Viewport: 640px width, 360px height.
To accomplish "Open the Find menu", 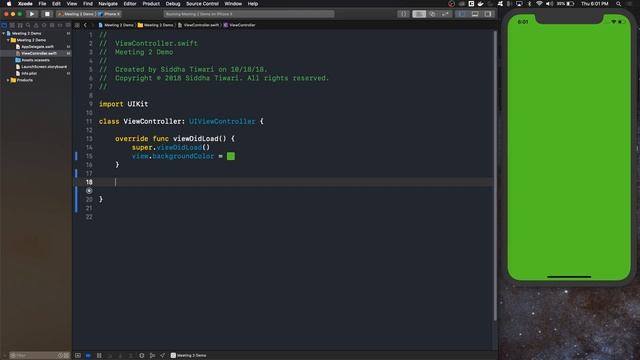I will click(x=88, y=4).
